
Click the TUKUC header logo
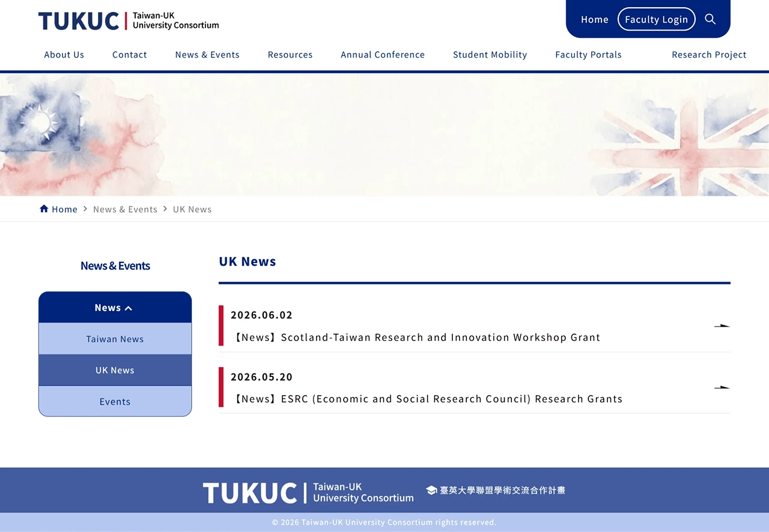click(129, 20)
